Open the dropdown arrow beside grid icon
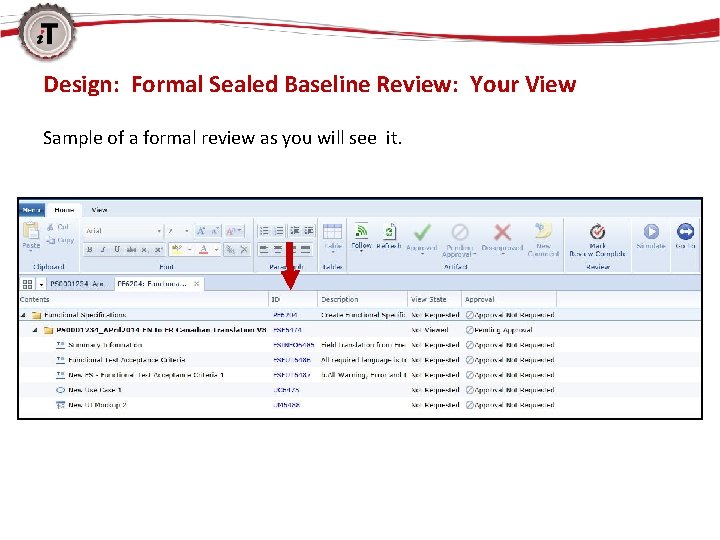 pos(41,285)
